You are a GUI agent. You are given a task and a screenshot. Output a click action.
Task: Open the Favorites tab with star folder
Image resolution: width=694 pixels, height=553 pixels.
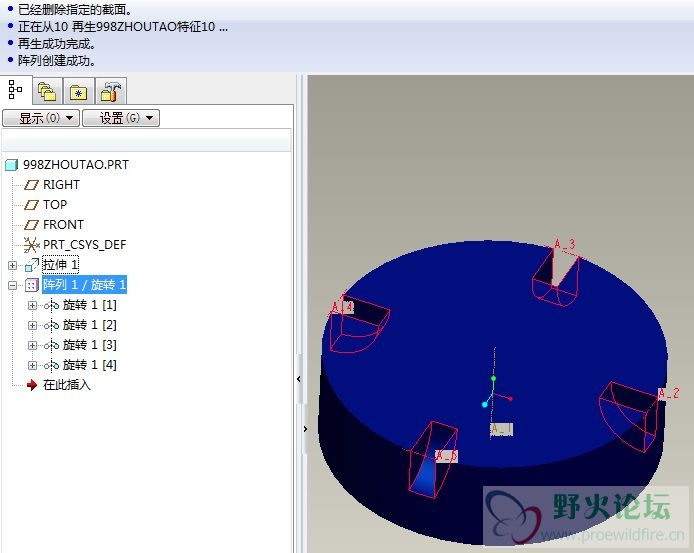coord(79,92)
